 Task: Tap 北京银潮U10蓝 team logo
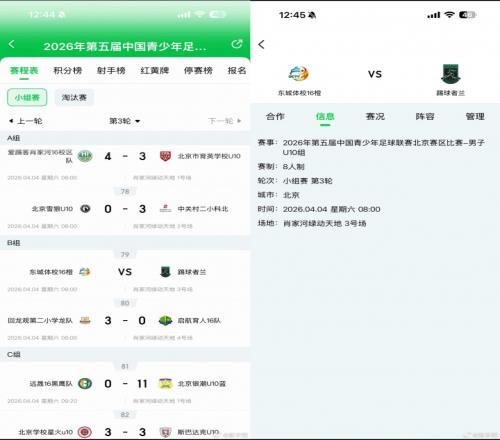(165, 383)
